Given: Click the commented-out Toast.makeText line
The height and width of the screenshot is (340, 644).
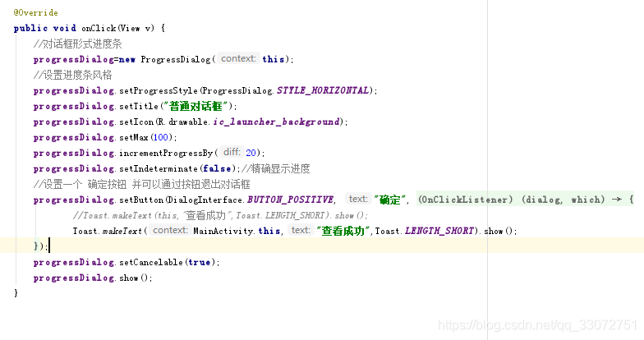Looking at the screenshot, I should pyautogui.click(x=220, y=215).
